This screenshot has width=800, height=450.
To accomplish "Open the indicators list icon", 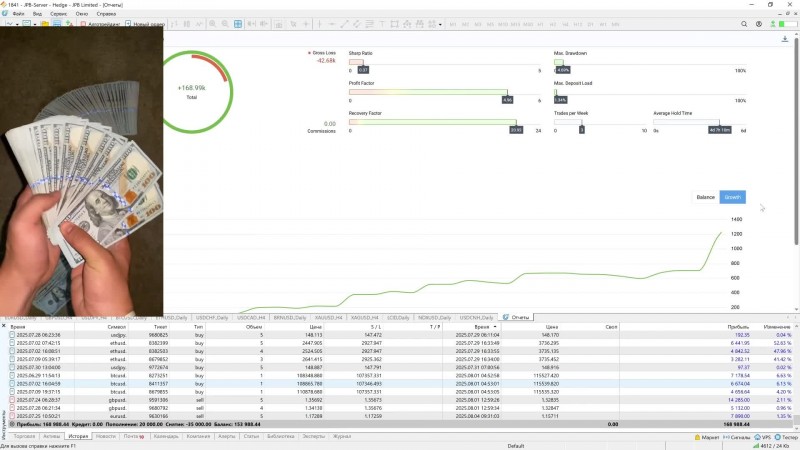I will [x=279, y=24].
